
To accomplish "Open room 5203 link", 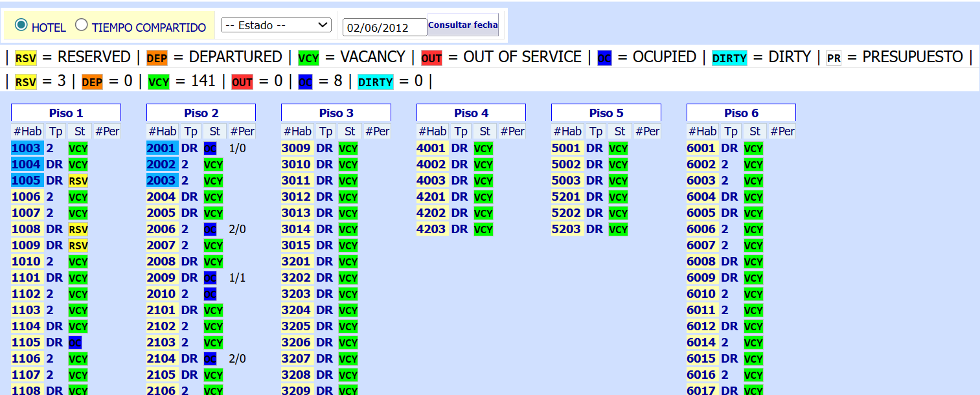I will [x=566, y=229].
